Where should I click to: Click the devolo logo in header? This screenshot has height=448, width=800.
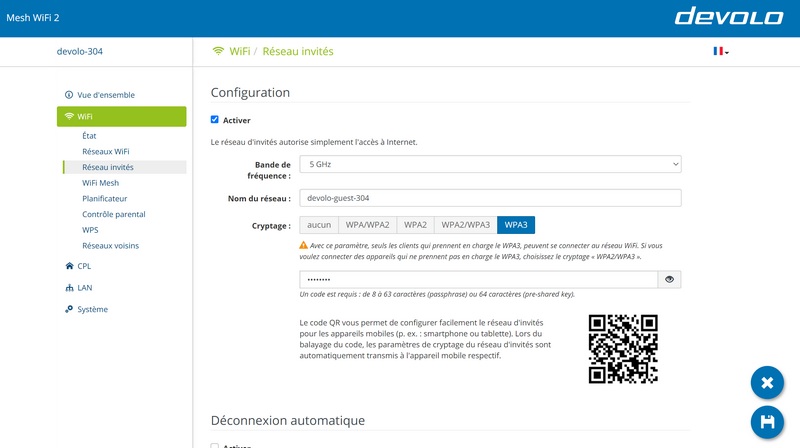[x=729, y=16]
